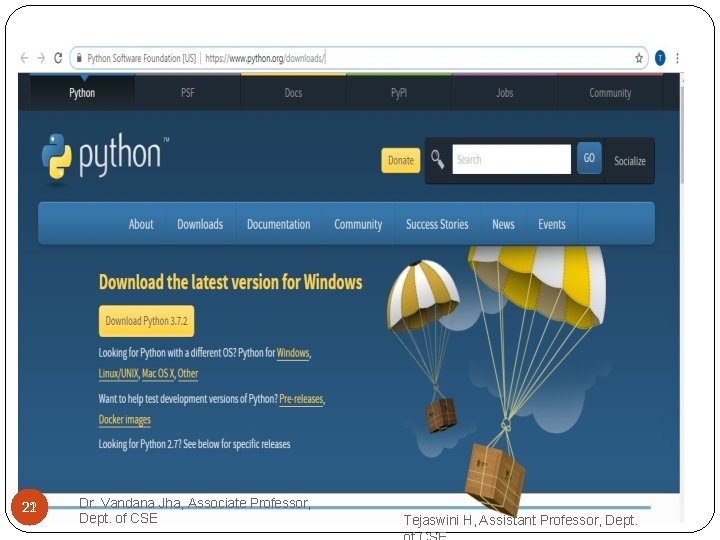Select the Python top tab

[82, 93]
